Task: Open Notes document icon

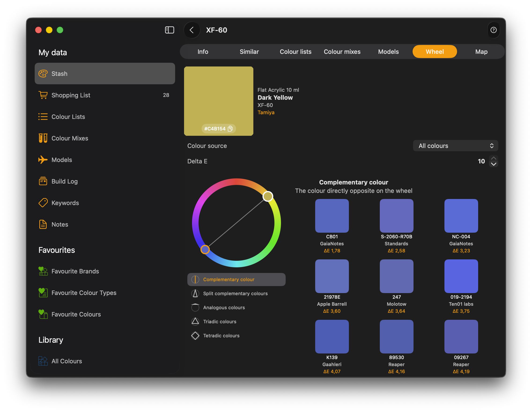Action: pyautogui.click(x=43, y=224)
